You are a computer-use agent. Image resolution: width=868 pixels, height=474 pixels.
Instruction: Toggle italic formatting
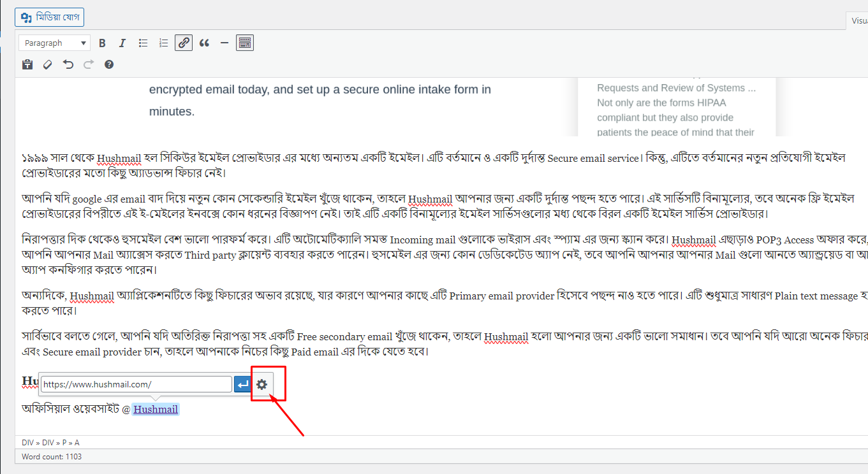122,42
